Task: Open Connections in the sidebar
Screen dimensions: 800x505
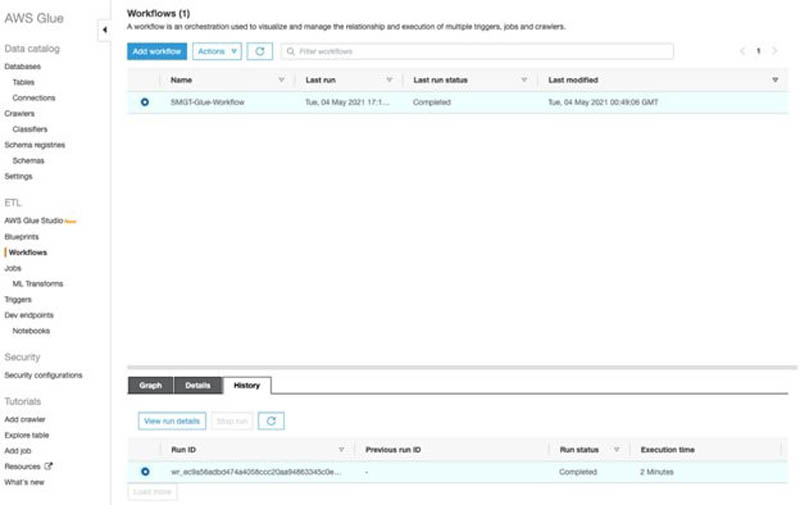Action: click(x=34, y=98)
